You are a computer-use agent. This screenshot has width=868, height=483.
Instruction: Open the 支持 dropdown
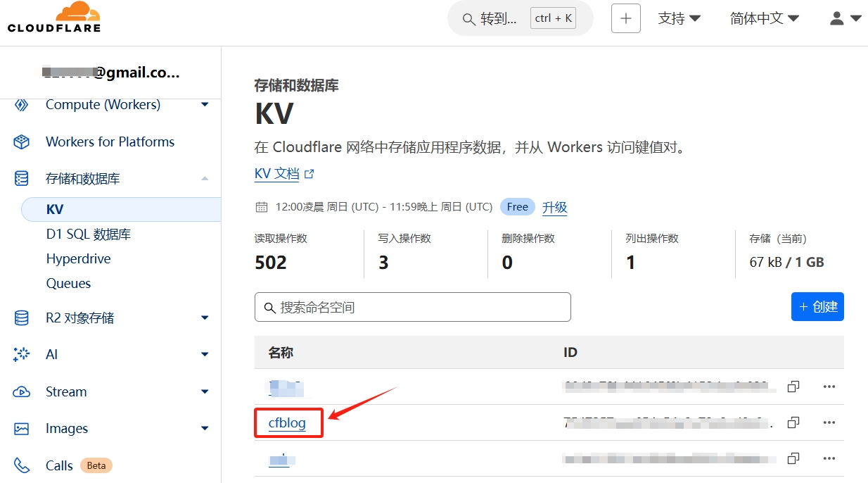pos(679,18)
